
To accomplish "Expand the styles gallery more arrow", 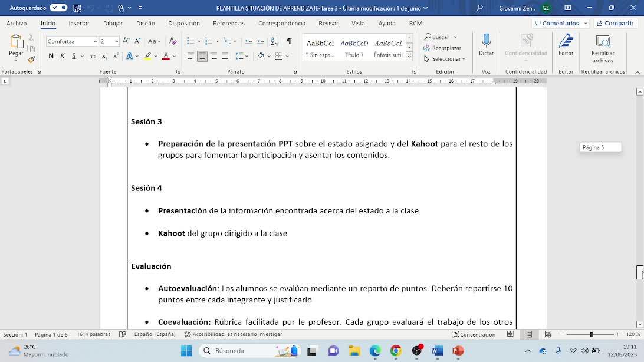I will (409, 57).
